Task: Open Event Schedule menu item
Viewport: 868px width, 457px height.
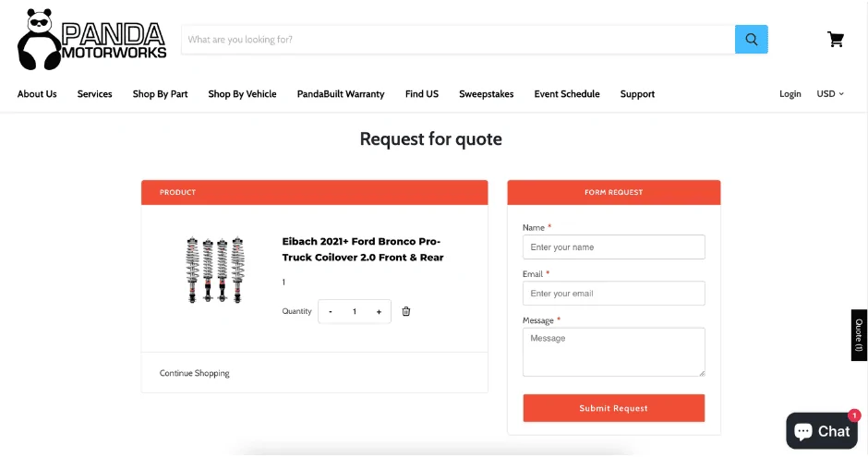Action: (x=567, y=94)
